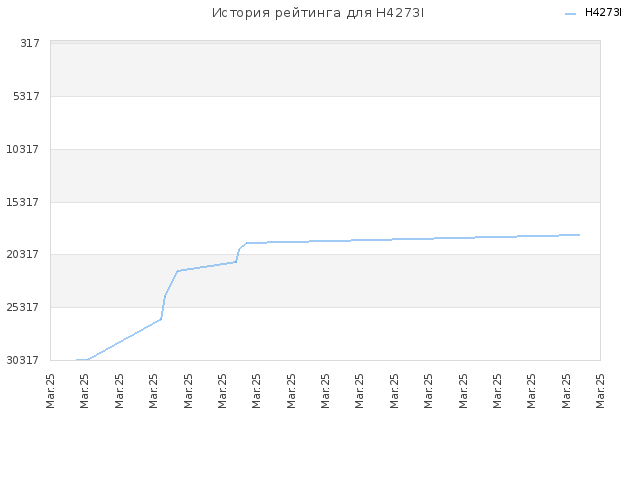
Task: Select the chart title История рейтинга для H4273I
Action: point(318,13)
